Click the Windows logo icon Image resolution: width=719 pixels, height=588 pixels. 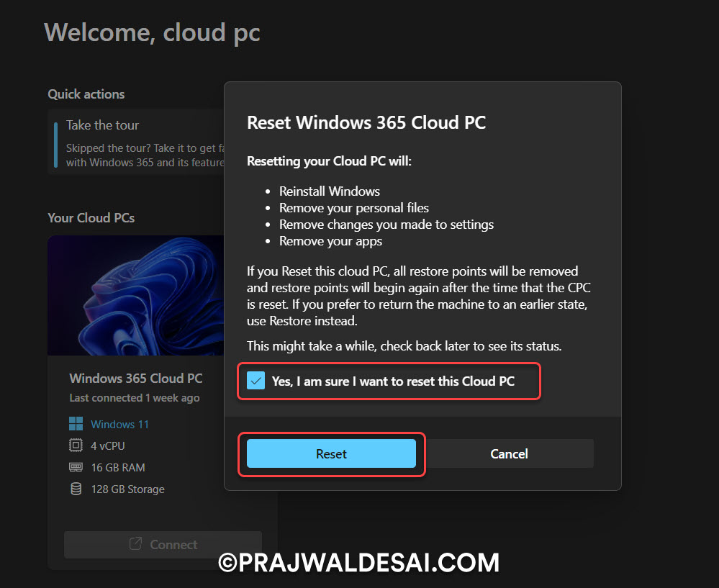point(76,423)
